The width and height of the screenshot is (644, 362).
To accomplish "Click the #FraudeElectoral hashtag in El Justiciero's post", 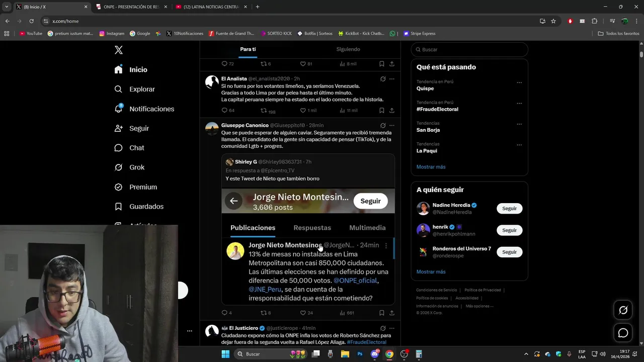I will pos(366,342).
